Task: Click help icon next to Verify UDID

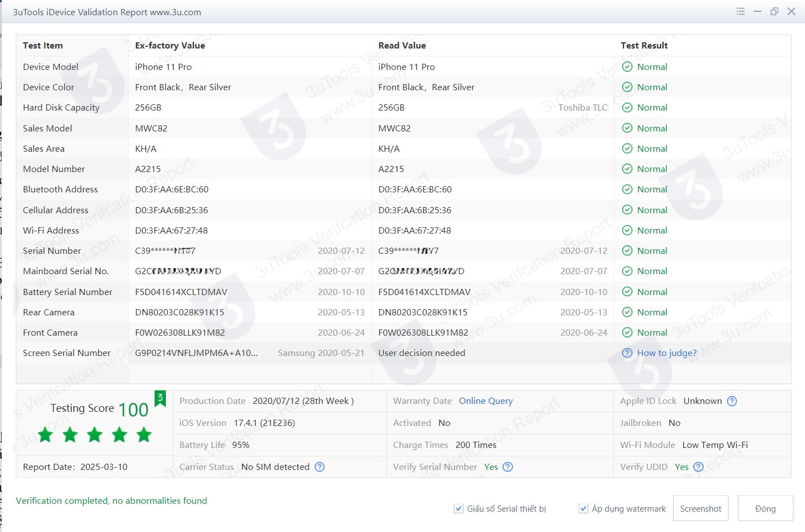Action: coord(698,467)
